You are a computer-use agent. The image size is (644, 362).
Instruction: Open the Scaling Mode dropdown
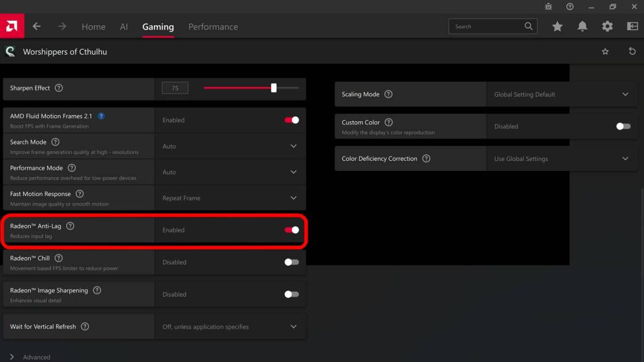pyautogui.click(x=625, y=94)
